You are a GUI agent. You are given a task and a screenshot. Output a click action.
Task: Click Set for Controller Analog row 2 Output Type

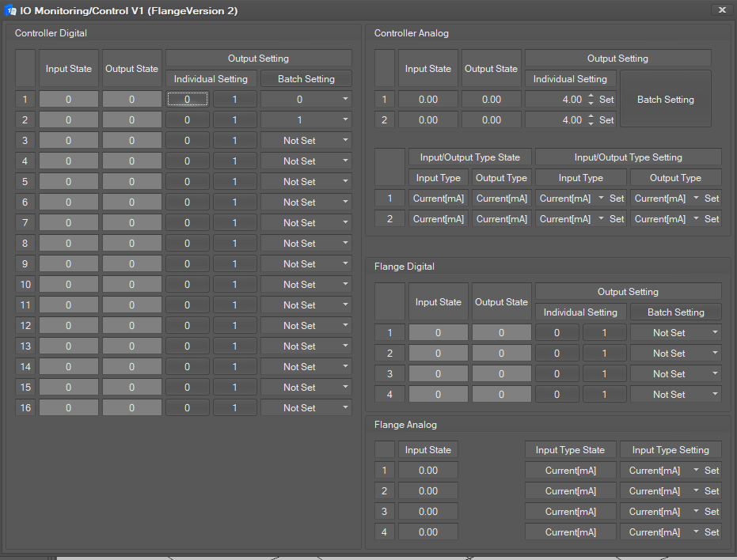pyautogui.click(x=712, y=219)
